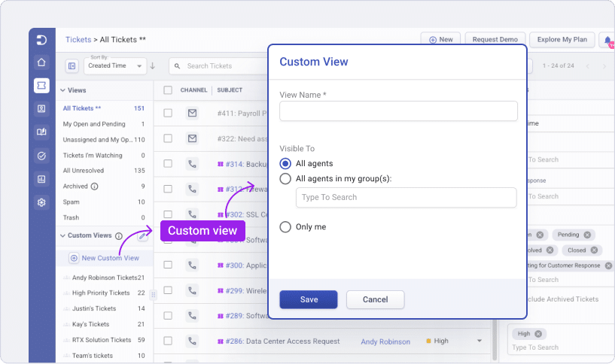The image size is (615, 364).
Task: Open the Tasks checkmark icon in the sidebar
Action: 41,156
